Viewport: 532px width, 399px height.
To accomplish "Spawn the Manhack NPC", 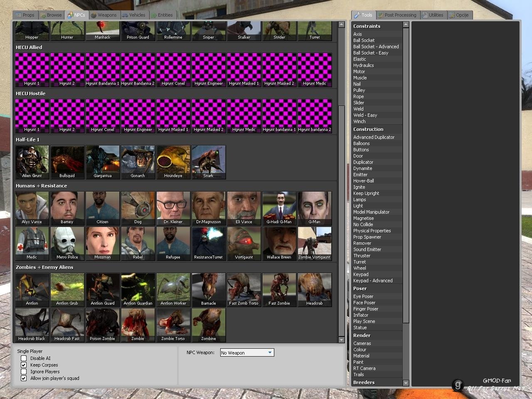I will [103, 31].
